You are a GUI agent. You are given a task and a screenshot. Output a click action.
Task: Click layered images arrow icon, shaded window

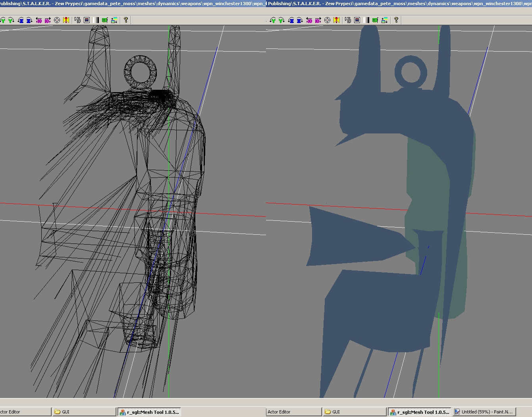[384, 20]
